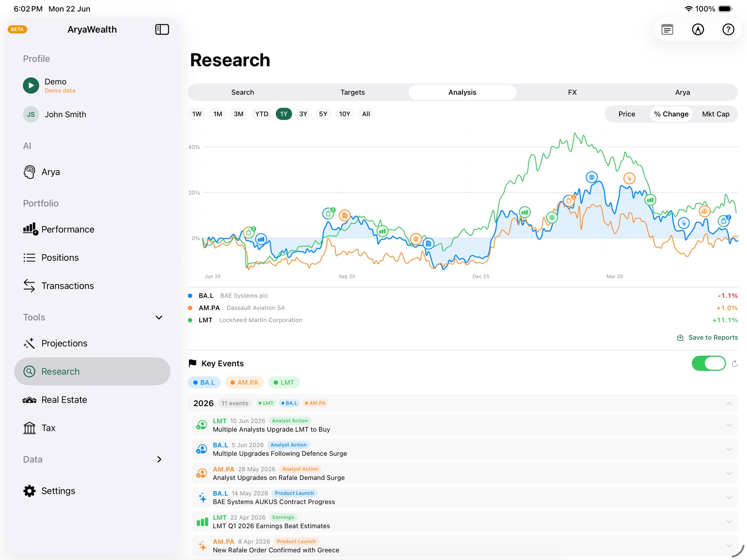Expand the Data section chevron
This screenshot has width=747, height=560.
click(159, 460)
